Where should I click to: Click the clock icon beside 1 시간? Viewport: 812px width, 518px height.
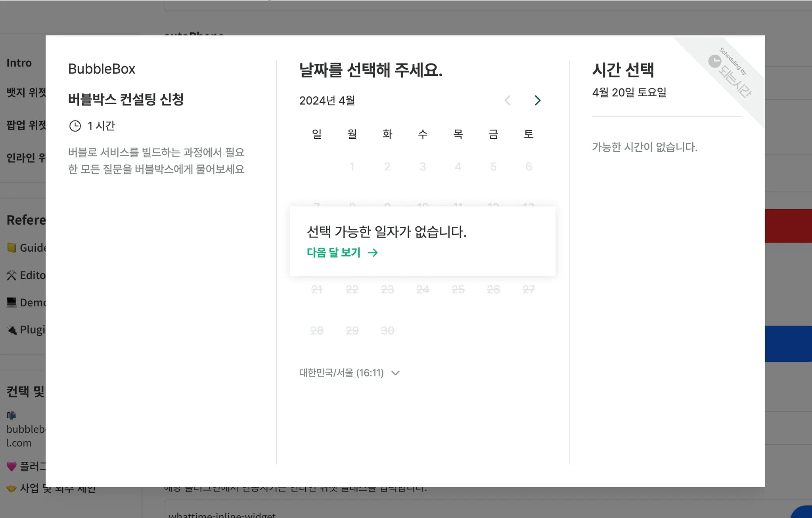(75, 126)
